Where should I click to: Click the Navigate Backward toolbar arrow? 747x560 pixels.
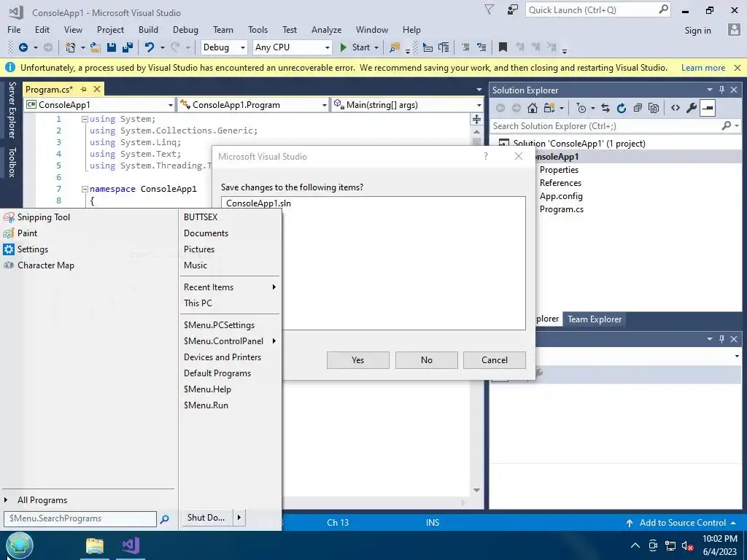tap(23, 47)
